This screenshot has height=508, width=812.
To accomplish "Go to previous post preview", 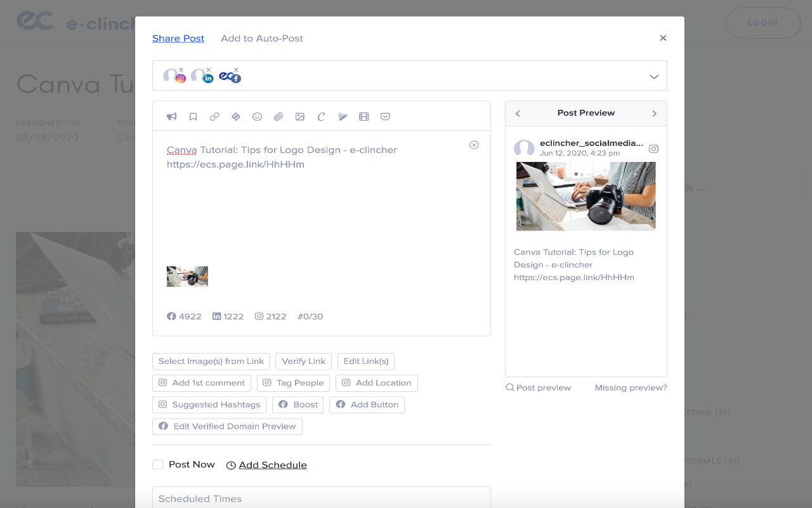I will tap(518, 114).
